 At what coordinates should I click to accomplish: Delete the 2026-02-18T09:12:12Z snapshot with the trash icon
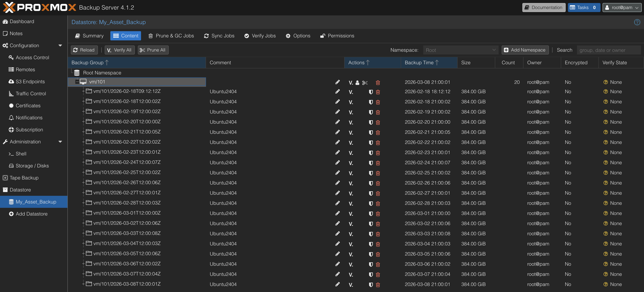(378, 92)
